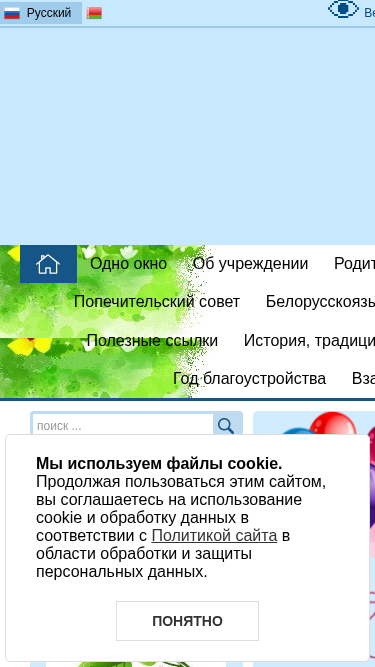Select the Russian flag icon
The height and width of the screenshot is (667, 375).
point(12,13)
